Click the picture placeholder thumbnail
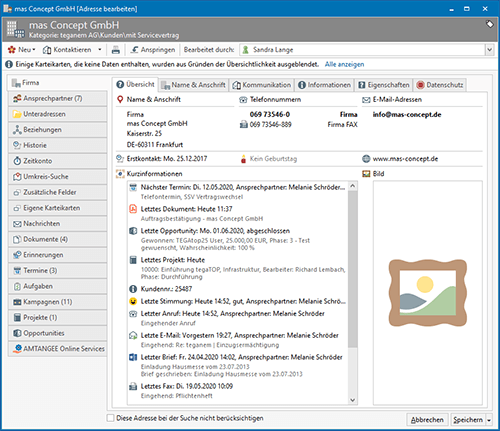 tap(428, 293)
